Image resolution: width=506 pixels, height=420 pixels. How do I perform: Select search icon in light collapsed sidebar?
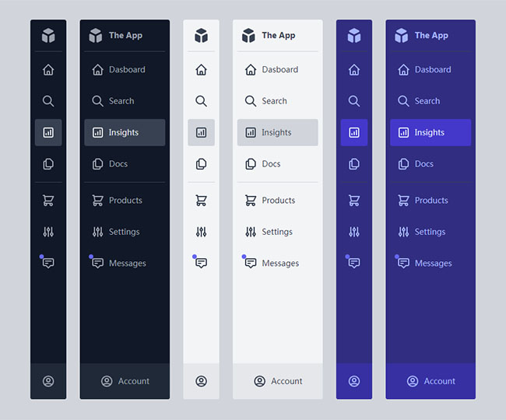click(201, 101)
